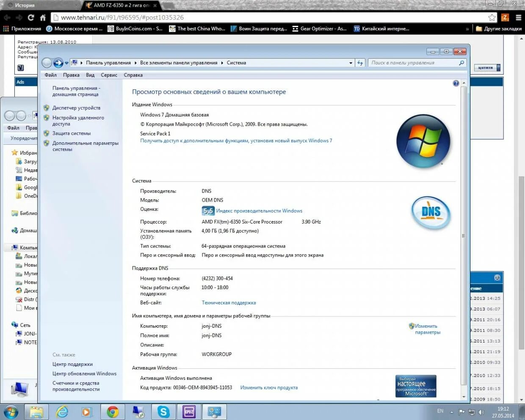Screen dimensions: 525x420
Task: Click the refresh button beside address bar
Action: click(360, 63)
